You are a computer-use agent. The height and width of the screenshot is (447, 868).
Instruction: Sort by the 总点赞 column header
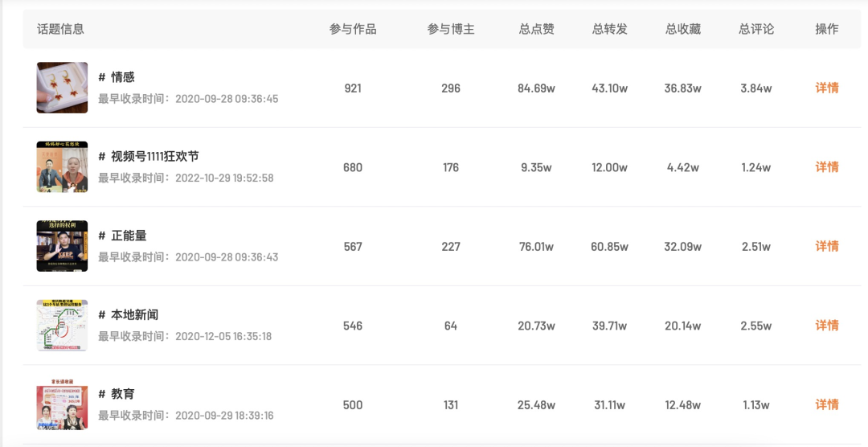pyautogui.click(x=536, y=29)
